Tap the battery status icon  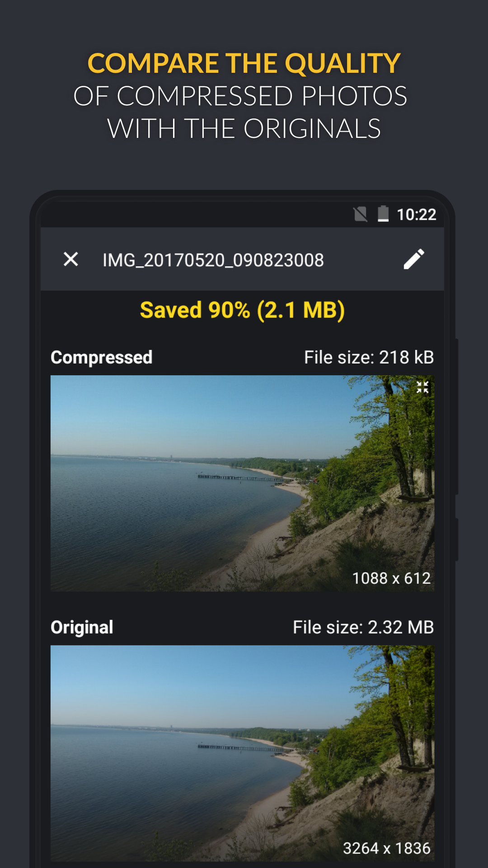click(x=383, y=214)
